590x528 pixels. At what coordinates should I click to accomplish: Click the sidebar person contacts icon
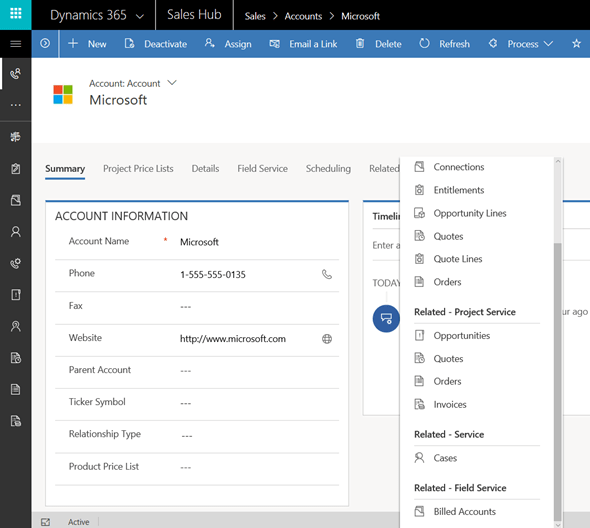point(15,231)
